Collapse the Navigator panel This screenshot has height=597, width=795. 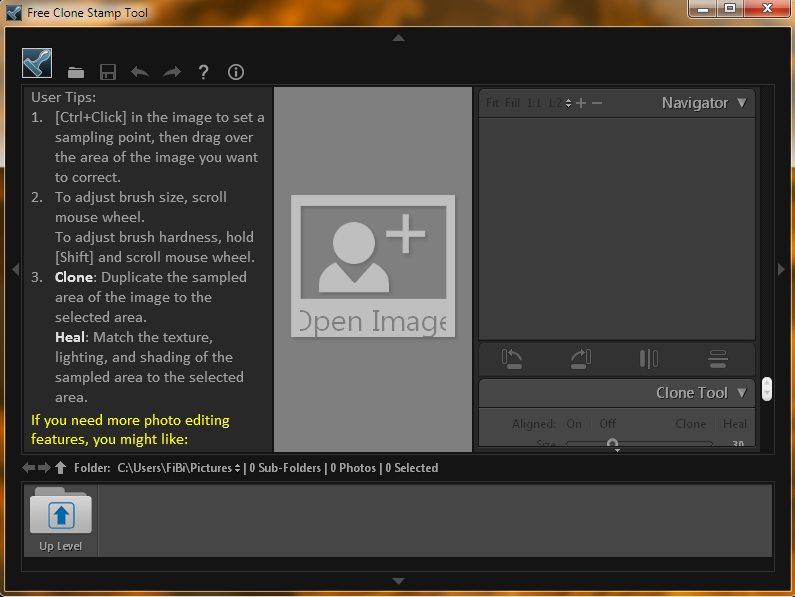tap(741, 103)
